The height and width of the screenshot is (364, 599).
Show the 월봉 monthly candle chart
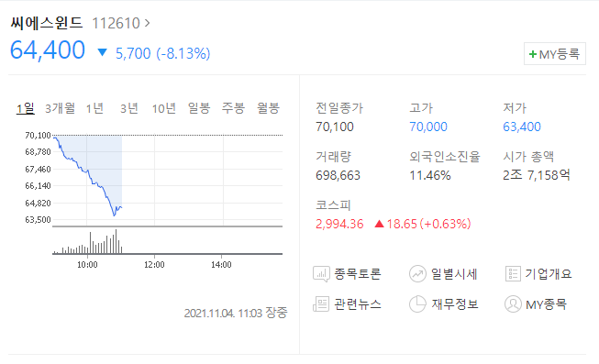coord(268,108)
